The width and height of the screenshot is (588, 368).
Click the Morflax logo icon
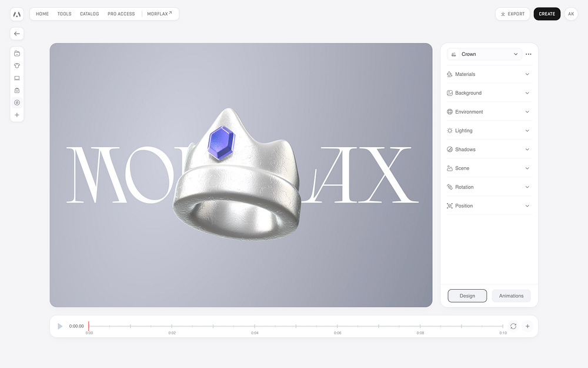tap(17, 14)
